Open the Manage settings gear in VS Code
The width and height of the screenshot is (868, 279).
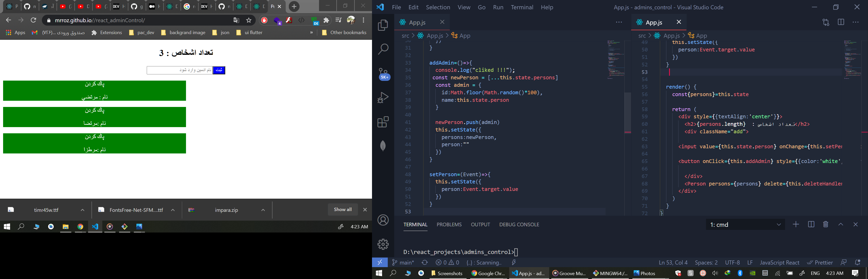pyautogui.click(x=383, y=244)
